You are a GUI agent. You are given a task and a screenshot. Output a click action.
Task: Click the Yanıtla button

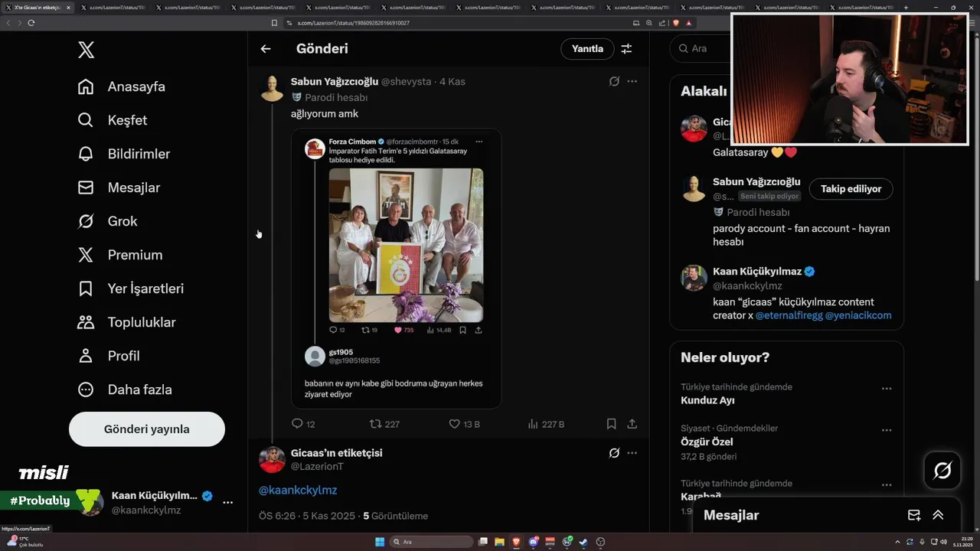point(588,48)
